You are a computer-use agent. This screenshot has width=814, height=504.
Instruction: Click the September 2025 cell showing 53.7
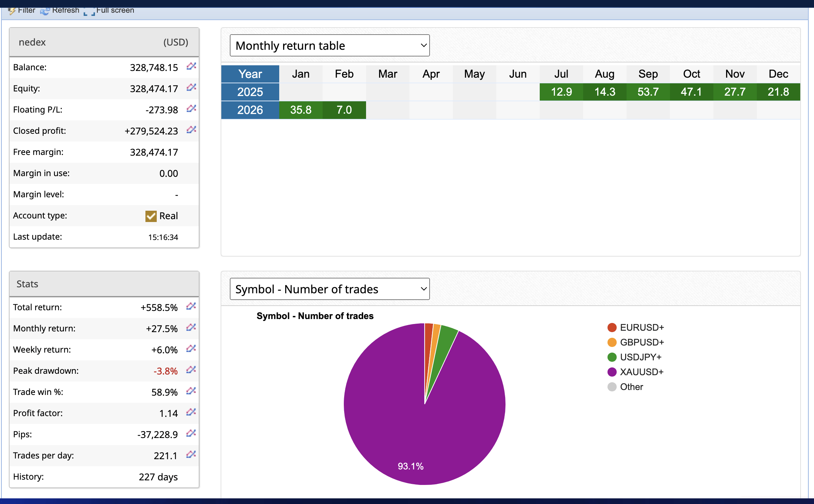[x=648, y=91]
